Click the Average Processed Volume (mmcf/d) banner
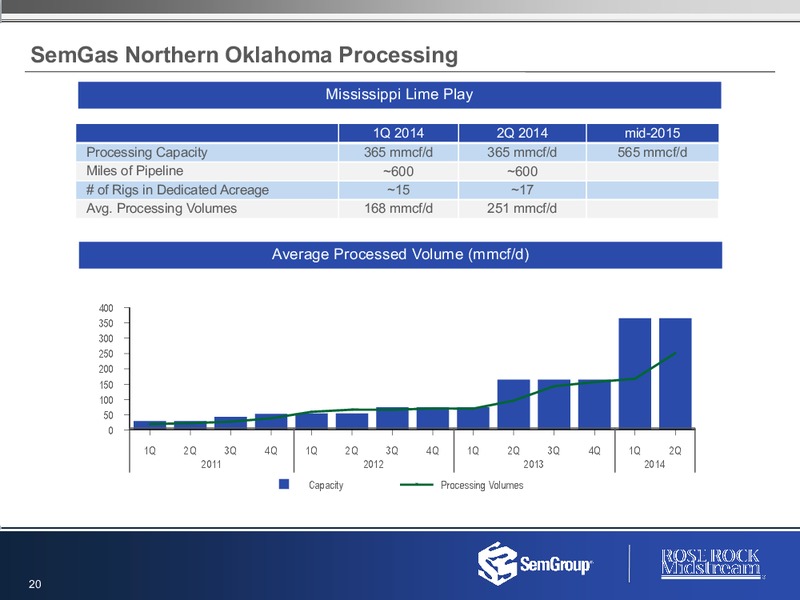The width and height of the screenshot is (800, 600). [401, 255]
